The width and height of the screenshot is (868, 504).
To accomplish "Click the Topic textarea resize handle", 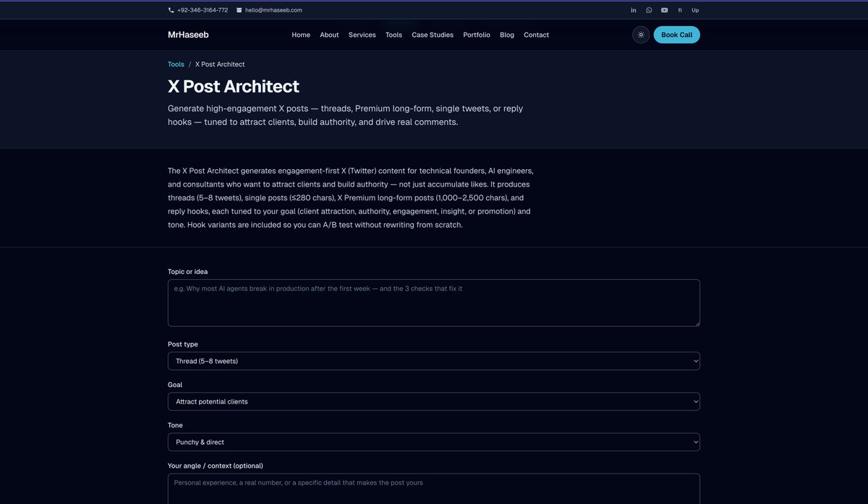I will click(697, 323).
